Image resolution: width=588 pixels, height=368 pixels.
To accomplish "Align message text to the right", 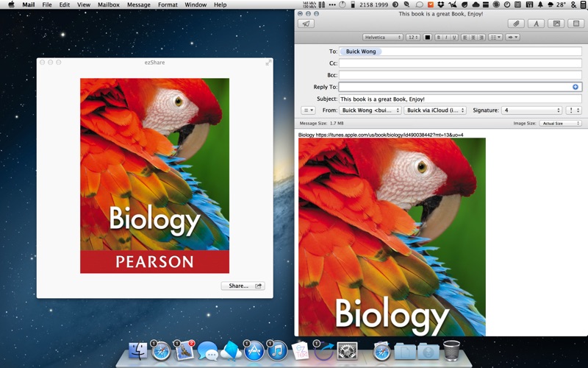I will (481, 38).
